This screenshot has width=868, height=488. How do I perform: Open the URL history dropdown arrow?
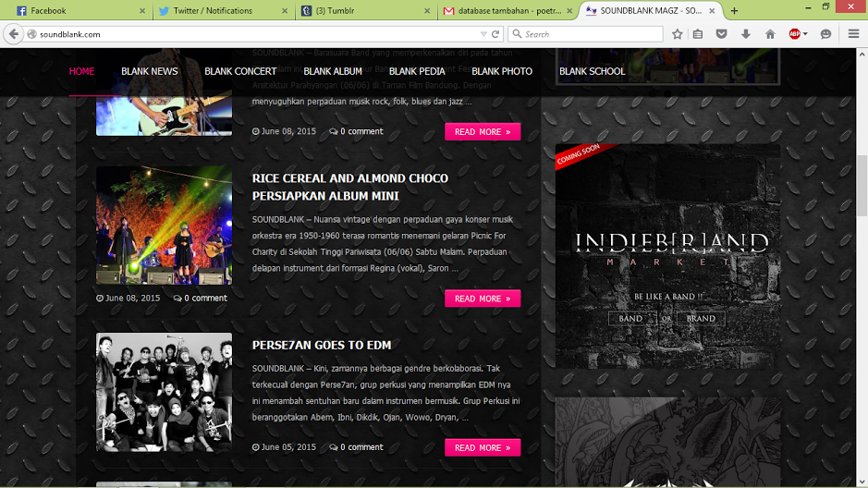(x=483, y=34)
